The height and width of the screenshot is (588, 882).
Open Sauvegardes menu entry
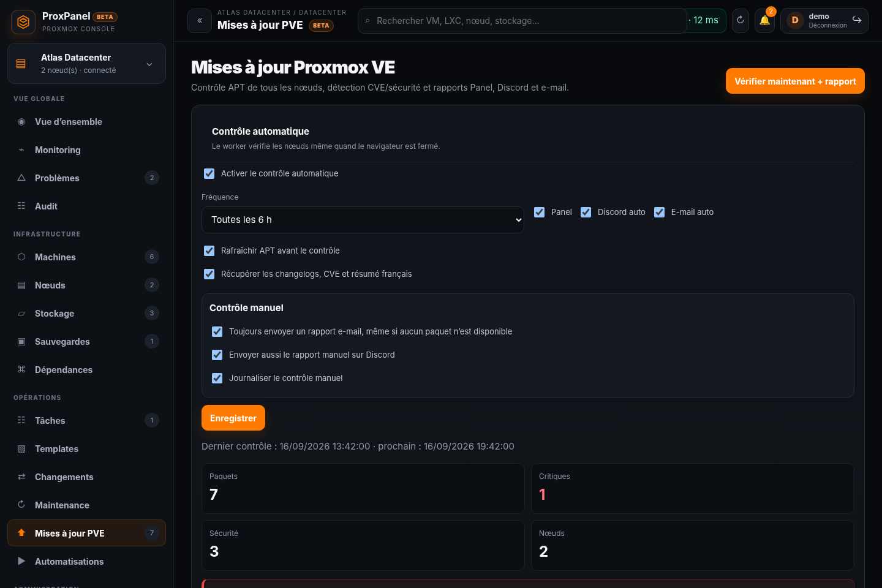(86, 342)
